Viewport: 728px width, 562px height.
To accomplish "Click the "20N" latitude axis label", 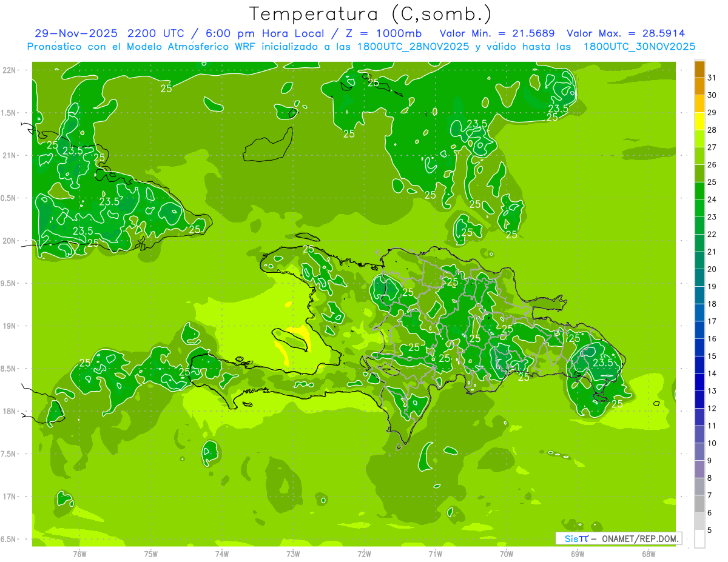I will [10, 241].
